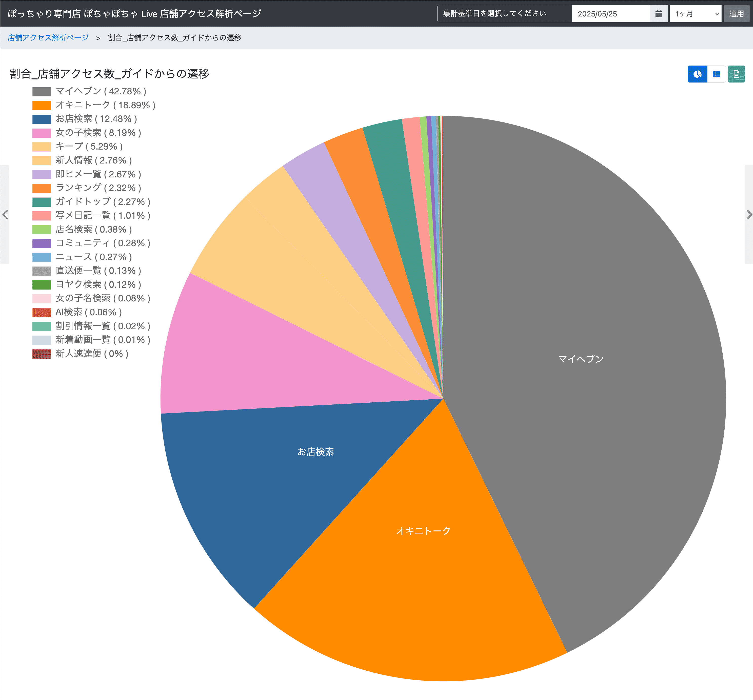Click the 適用 apply button
This screenshot has width=753, height=700.
(x=736, y=14)
